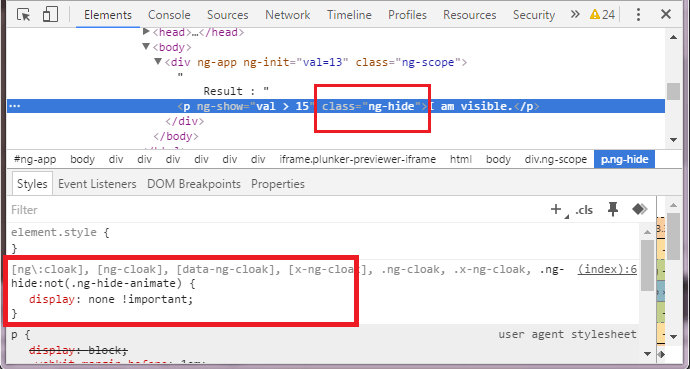Switch to the Console tab

coord(169,15)
